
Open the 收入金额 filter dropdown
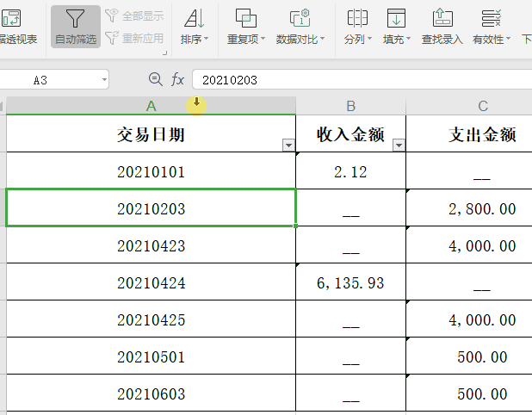point(399,146)
